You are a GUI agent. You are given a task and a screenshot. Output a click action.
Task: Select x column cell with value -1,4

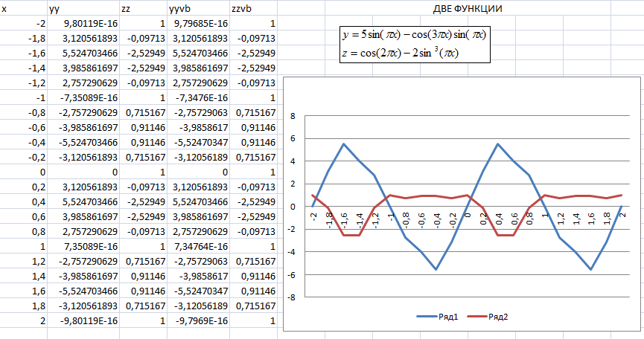[x=23, y=68]
